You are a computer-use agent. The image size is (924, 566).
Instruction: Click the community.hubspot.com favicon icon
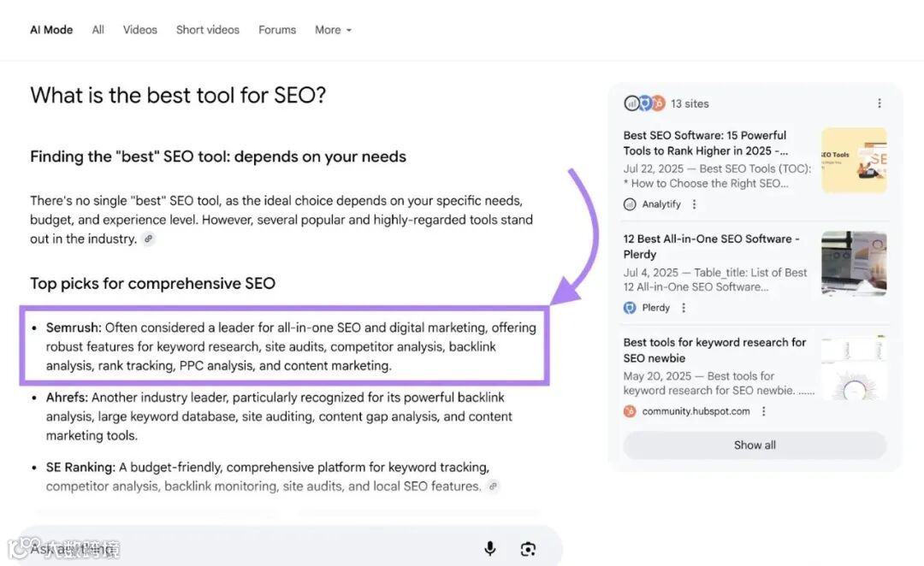630,411
